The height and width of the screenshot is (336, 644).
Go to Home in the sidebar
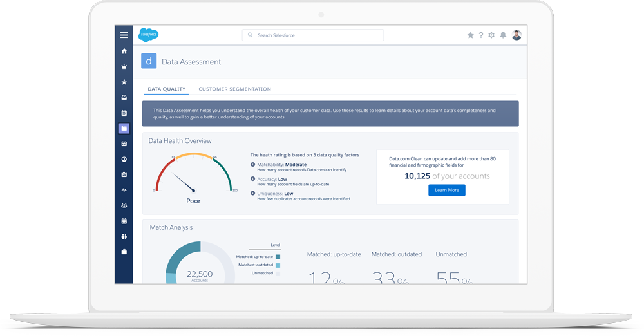point(124,51)
